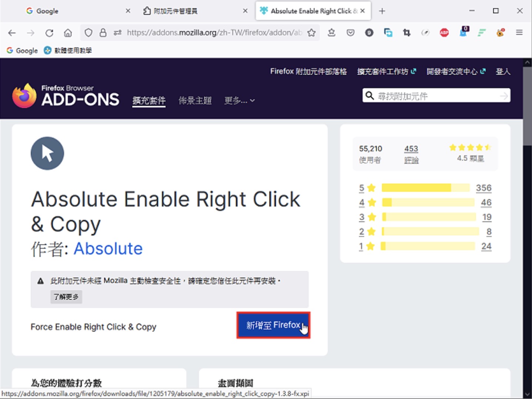Click the 55,210 使用者 count
532x399 pixels.
370,154
